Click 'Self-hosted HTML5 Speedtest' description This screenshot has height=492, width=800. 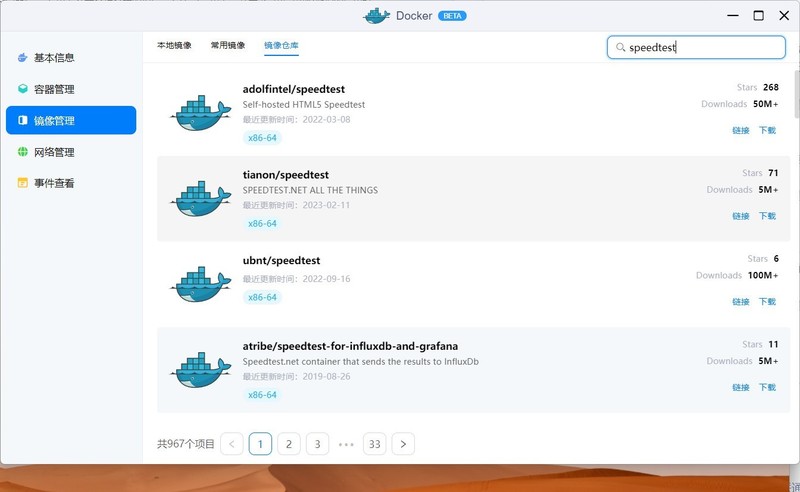tap(304, 105)
